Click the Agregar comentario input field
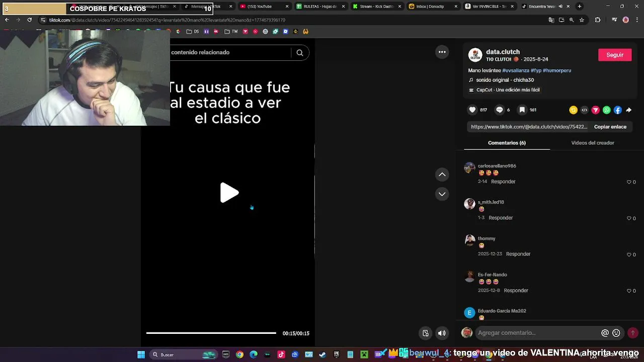 pyautogui.click(x=537, y=333)
